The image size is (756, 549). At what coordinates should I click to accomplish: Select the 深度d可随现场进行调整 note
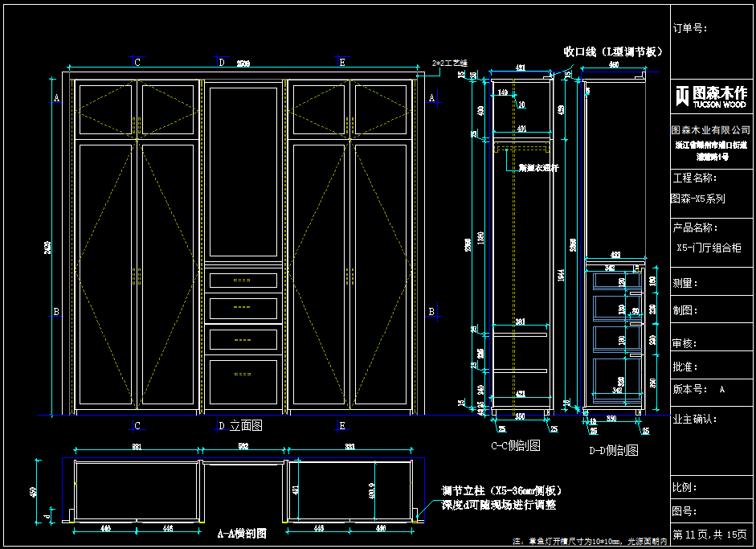click(x=499, y=505)
